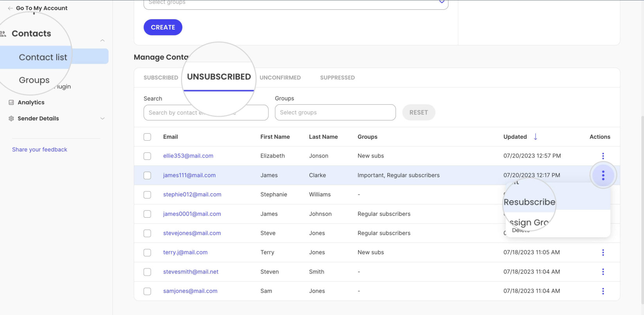Click 'Important, Regular subscribers' group cell
Image resolution: width=644 pixels, height=315 pixels.
[x=399, y=175]
